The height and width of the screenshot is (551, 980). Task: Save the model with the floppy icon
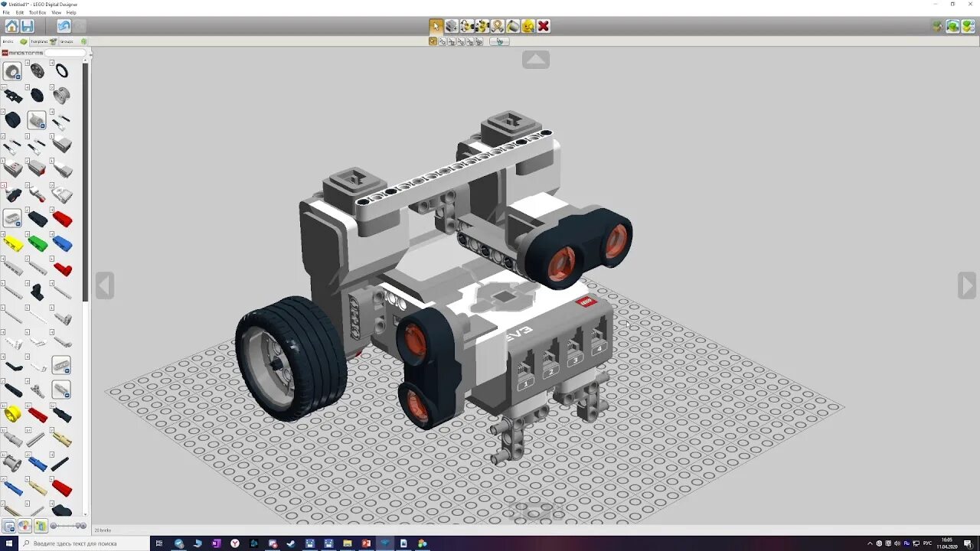(x=28, y=26)
